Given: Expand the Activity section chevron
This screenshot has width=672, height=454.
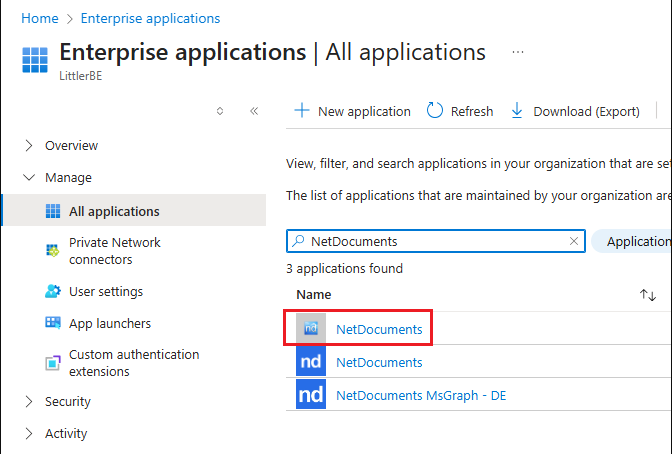Looking at the screenshot, I should (x=29, y=433).
